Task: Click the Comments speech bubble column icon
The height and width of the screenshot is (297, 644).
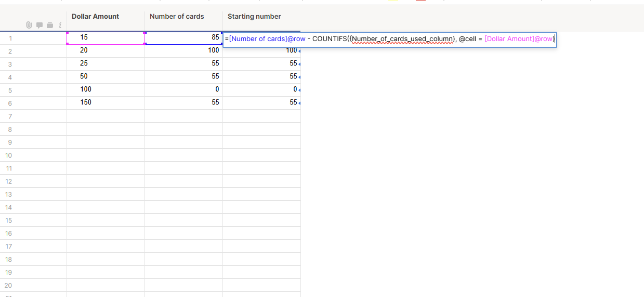Action: (40, 25)
